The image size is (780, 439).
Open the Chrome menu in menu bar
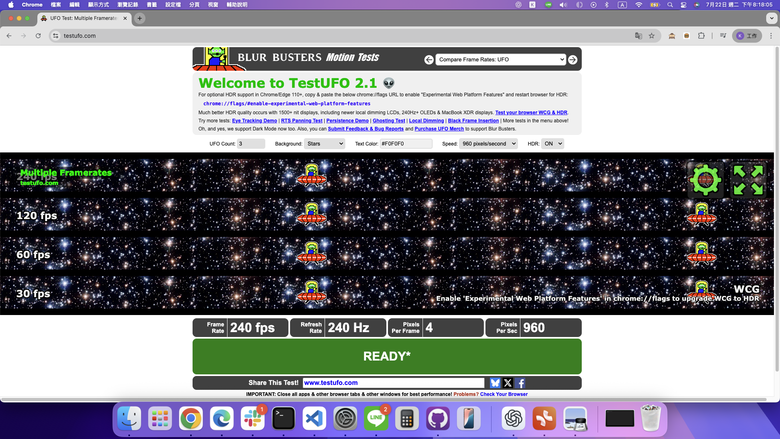pyautogui.click(x=32, y=4)
